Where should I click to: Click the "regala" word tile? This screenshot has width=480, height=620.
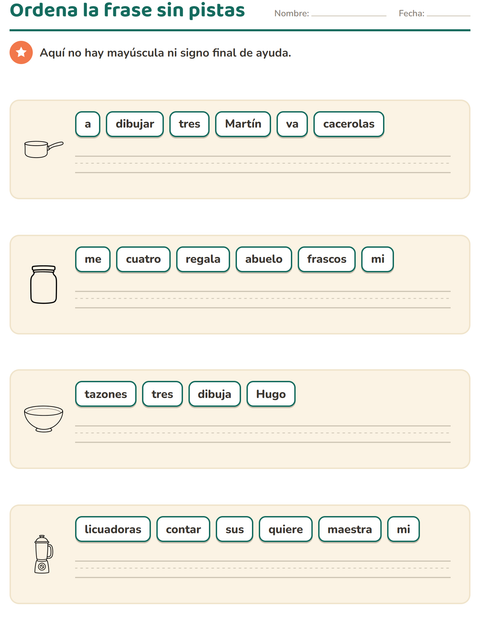click(x=203, y=259)
